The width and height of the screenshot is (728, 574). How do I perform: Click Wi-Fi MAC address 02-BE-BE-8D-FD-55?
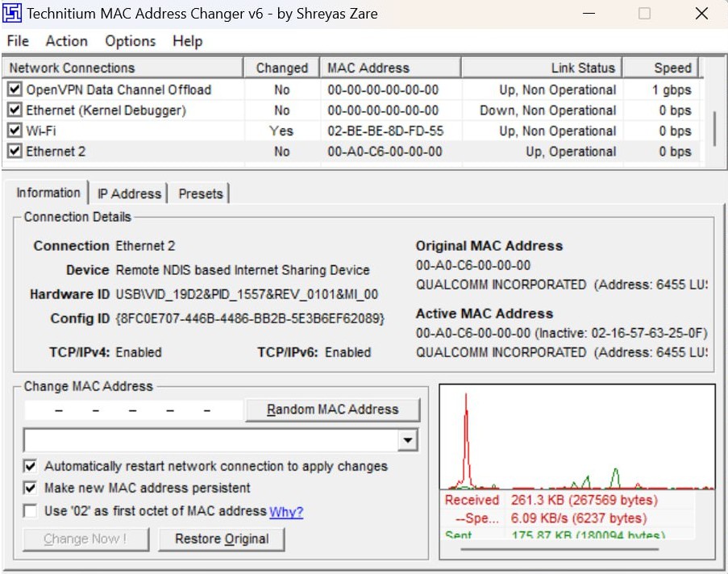click(x=385, y=131)
